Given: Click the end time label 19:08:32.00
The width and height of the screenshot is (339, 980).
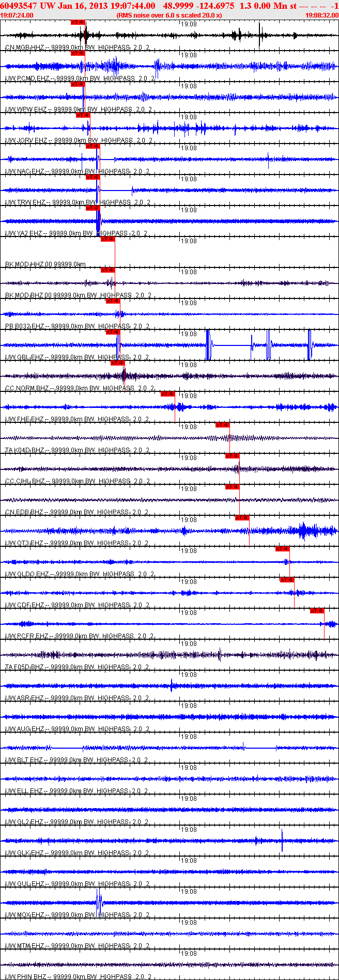Looking at the screenshot, I should click(x=322, y=15).
